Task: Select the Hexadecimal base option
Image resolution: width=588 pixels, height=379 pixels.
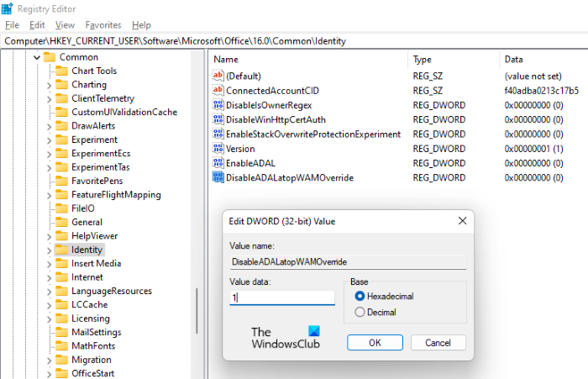Action: click(360, 296)
